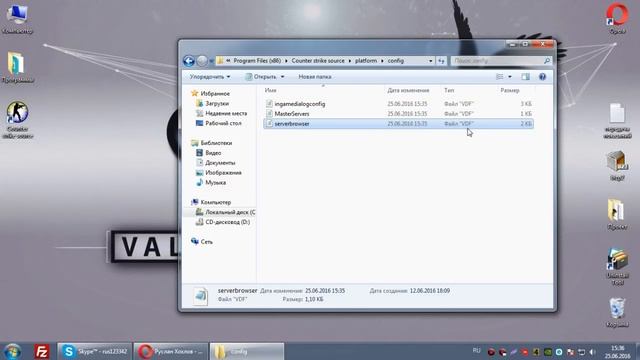640x360 pixels.
Task: Open CD-дисковод (D:) in navigation pane
Action: 227,222
